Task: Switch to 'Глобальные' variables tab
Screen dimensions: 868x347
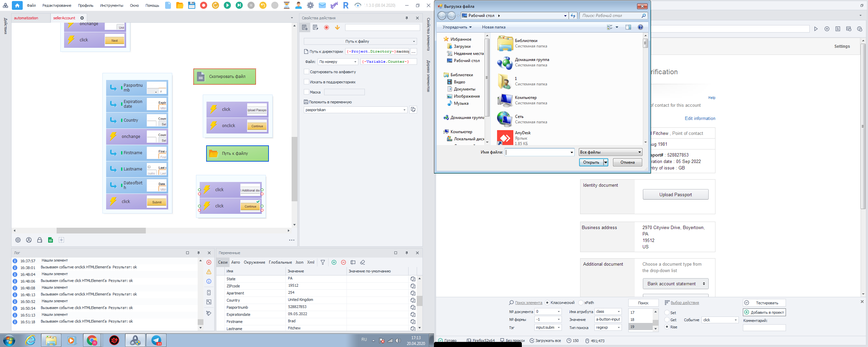Action: point(280,262)
